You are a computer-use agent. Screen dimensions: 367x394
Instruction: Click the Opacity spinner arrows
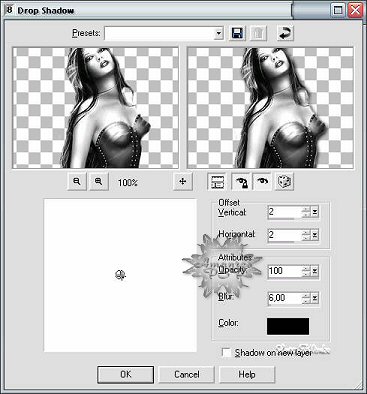[x=306, y=271]
